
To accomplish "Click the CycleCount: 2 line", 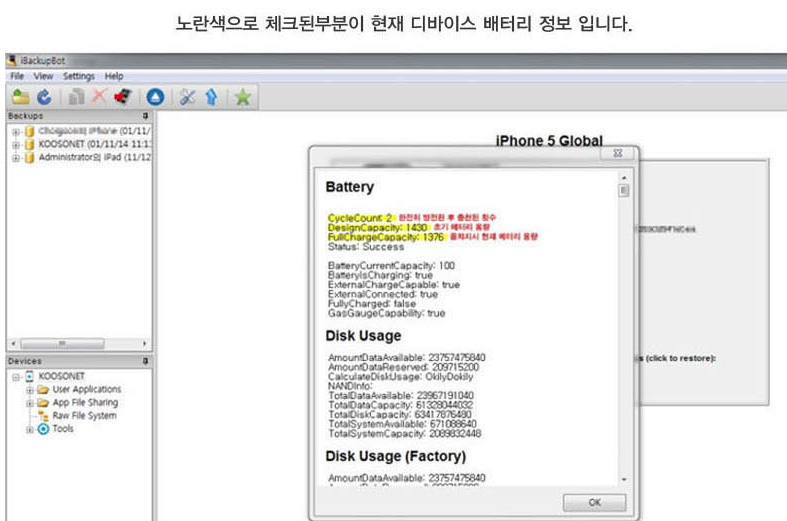I will (x=360, y=218).
